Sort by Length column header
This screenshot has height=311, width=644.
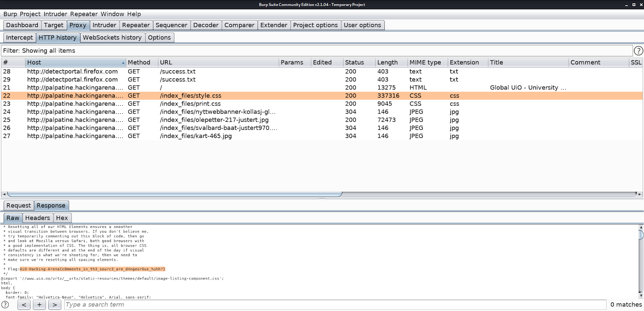[392, 62]
